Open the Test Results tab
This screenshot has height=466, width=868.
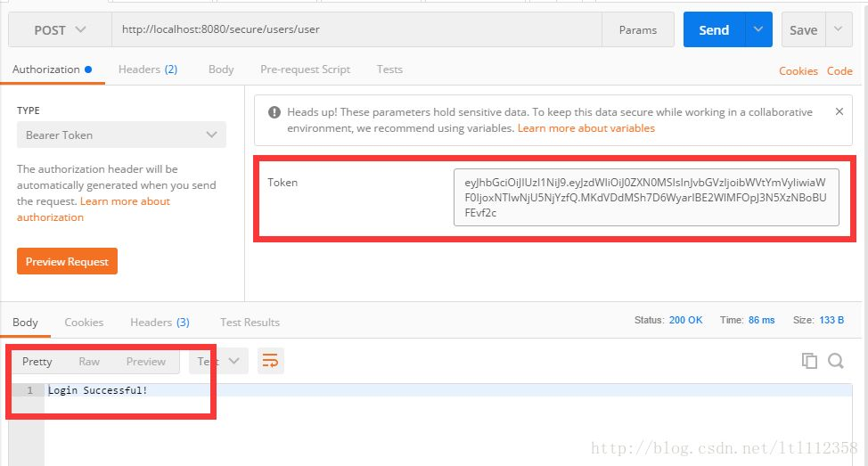[x=250, y=323]
